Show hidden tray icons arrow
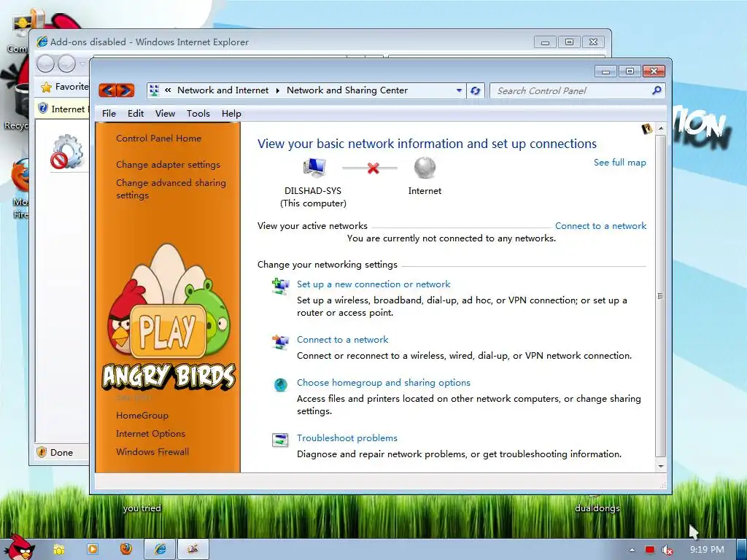This screenshot has height=560, width=747. pos(632,550)
